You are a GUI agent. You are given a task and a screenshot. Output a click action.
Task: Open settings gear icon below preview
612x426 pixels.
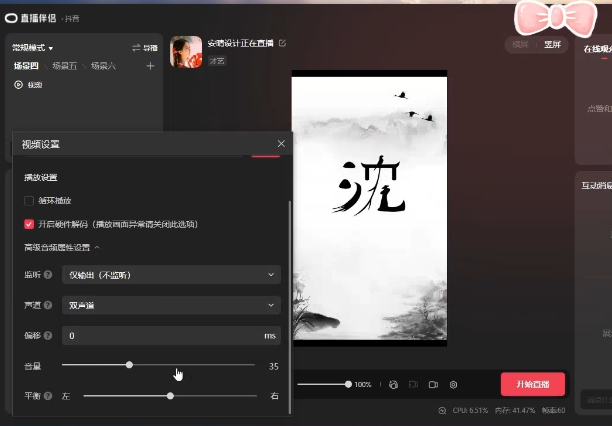[x=453, y=384]
